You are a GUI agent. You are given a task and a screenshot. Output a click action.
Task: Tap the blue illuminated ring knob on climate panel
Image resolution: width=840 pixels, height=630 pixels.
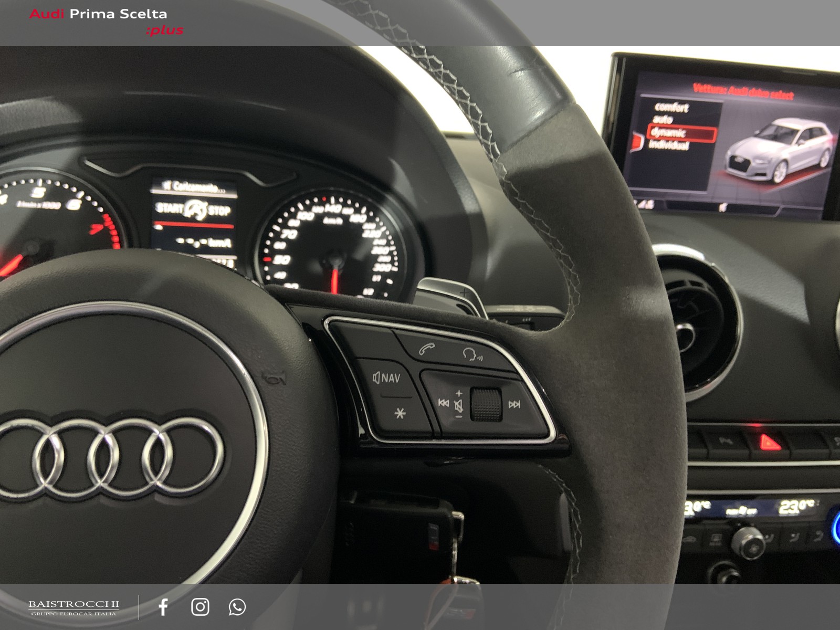[x=835, y=529]
